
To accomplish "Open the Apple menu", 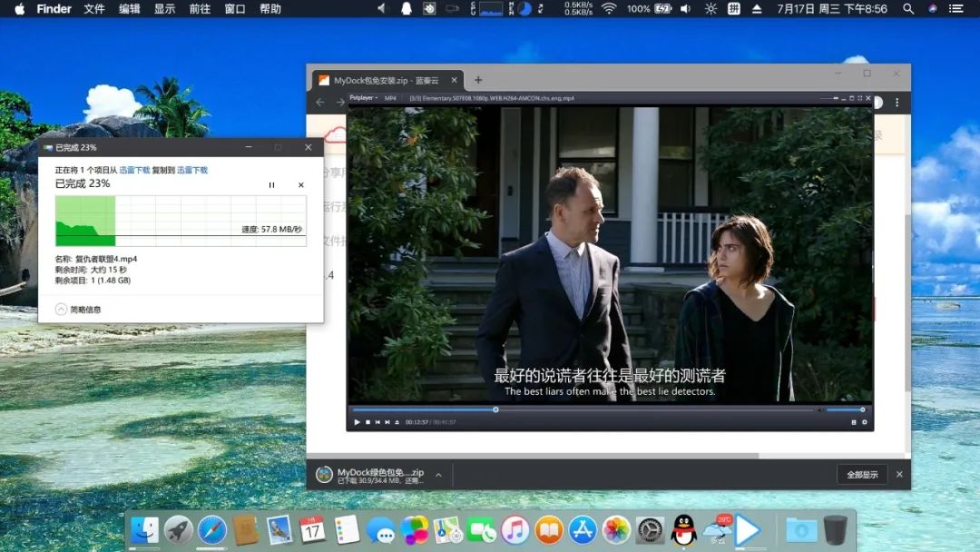I will point(19,9).
